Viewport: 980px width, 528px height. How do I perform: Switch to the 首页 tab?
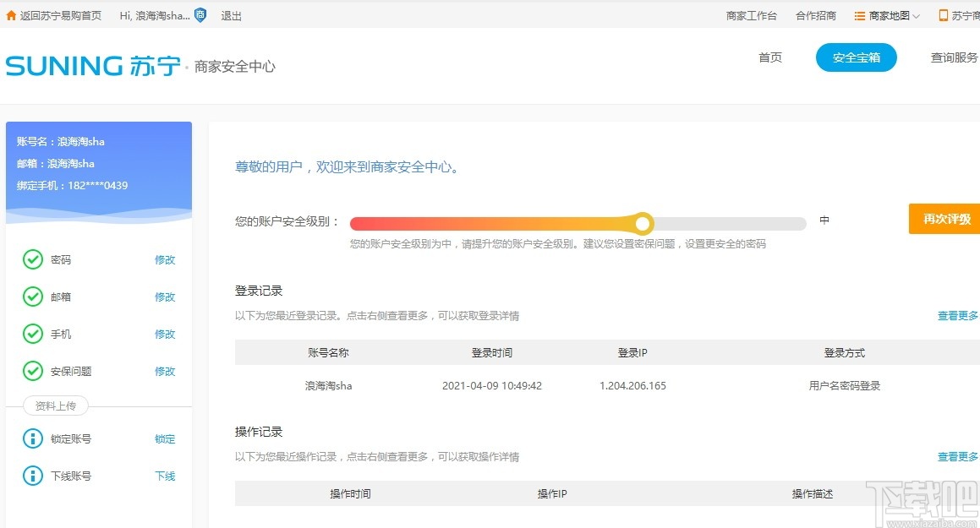point(769,58)
